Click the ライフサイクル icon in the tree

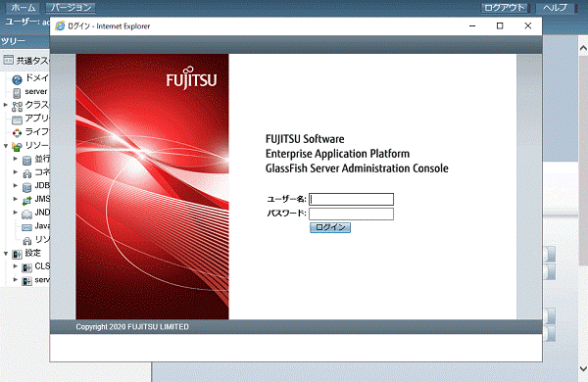click(x=18, y=133)
